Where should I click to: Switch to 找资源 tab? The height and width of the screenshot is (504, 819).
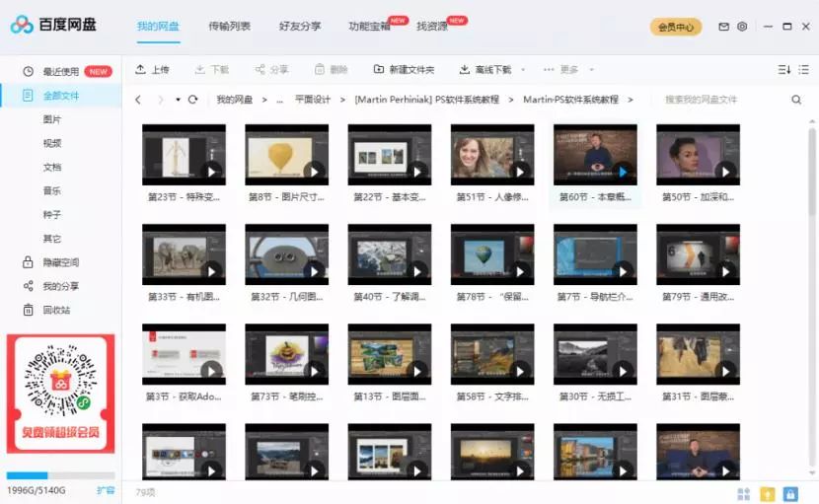pyautogui.click(x=432, y=26)
